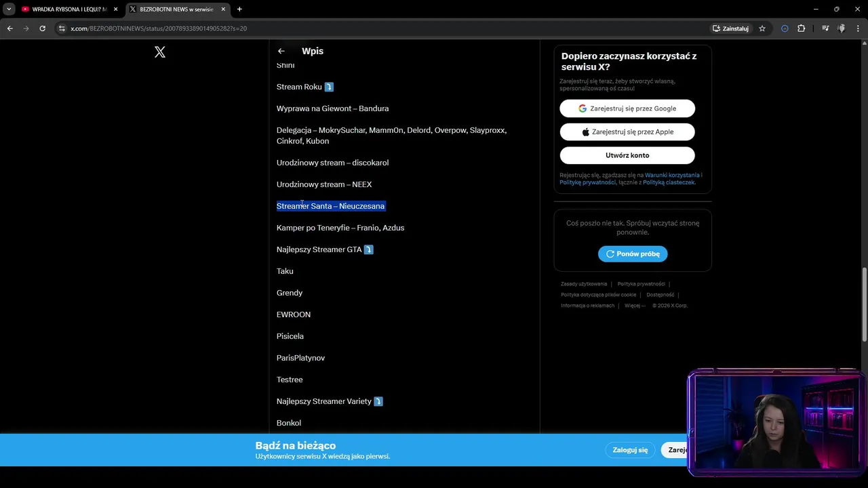This screenshot has height=488, width=868.
Task: Click Kamper po Teneryfie – Franio, Azdus
Action: pyautogui.click(x=340, y=228)
